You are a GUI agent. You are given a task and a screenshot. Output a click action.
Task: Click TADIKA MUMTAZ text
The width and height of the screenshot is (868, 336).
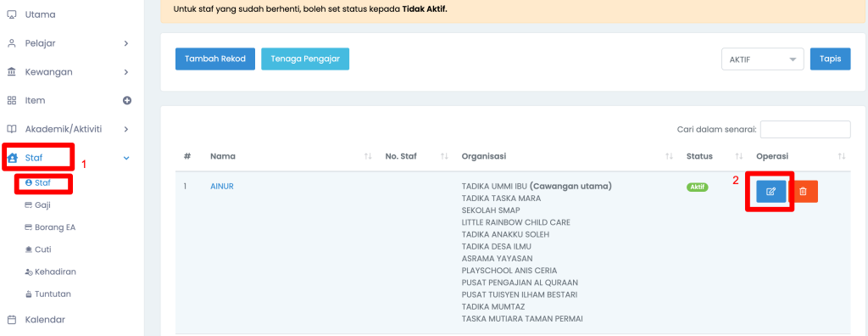pos(493,306)
